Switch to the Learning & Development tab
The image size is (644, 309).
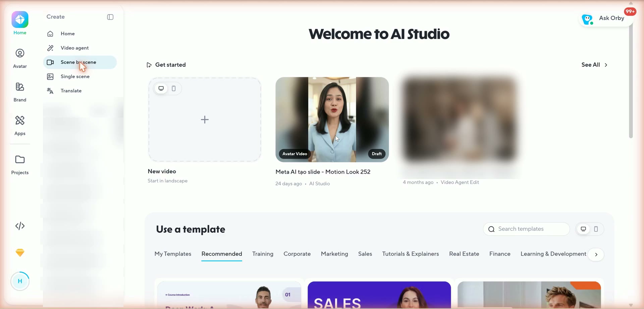[x=553, y=254]
